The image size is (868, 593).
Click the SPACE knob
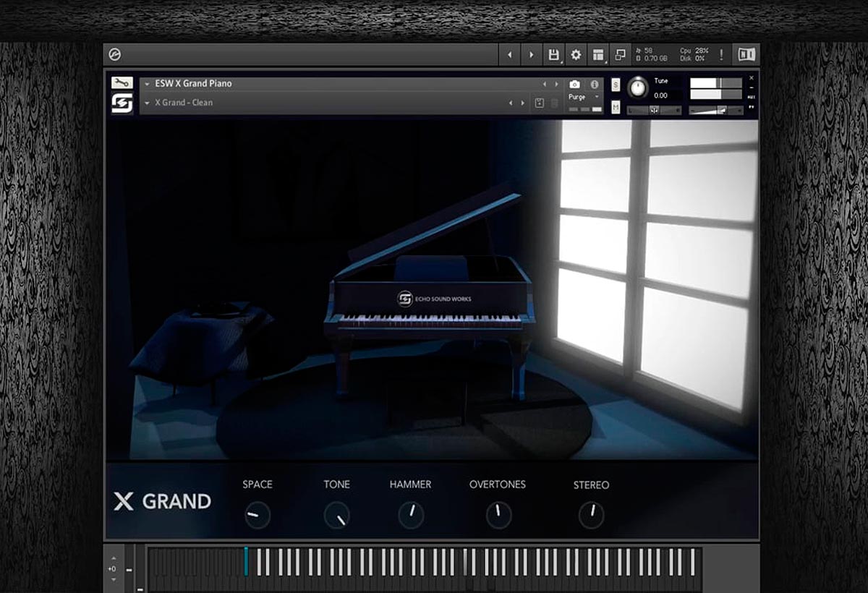point(257,515)
